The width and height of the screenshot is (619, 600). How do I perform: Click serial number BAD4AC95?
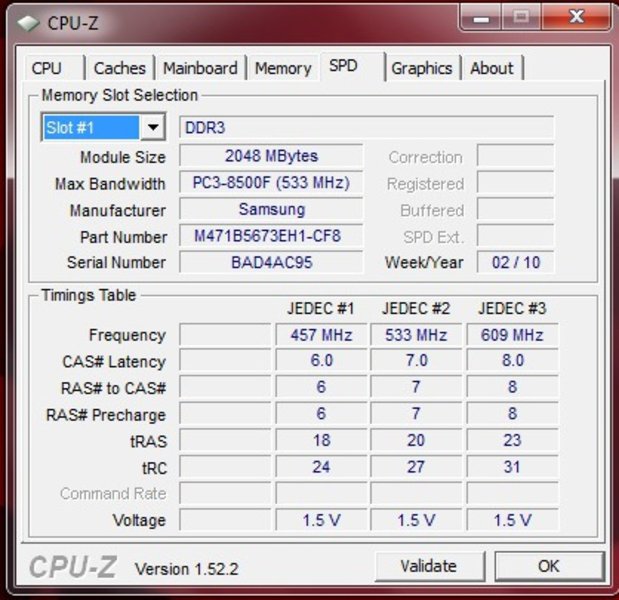pos(271,262)
